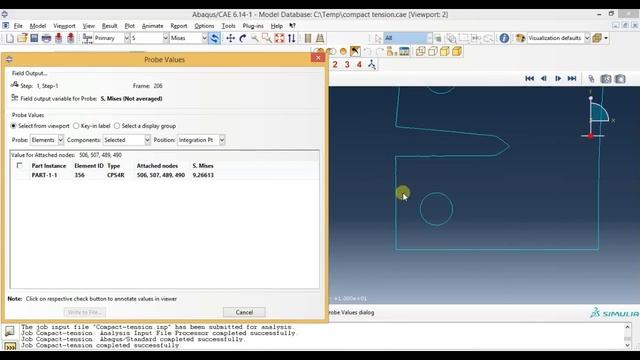The width and height of the screenshot is (640, 360).
Task: Close the Probe Values dialog
Action: [318, 58]
